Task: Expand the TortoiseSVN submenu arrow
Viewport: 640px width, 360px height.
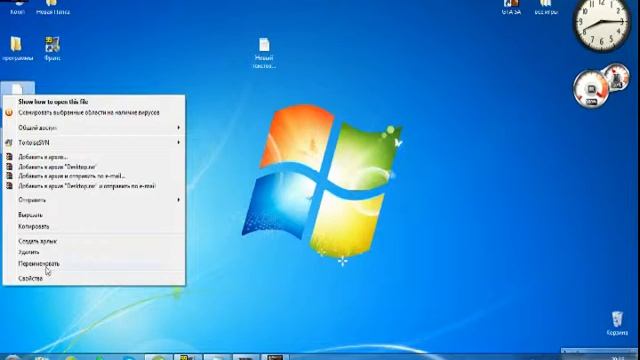Action: pyautogui.click(x=178, y=142)
